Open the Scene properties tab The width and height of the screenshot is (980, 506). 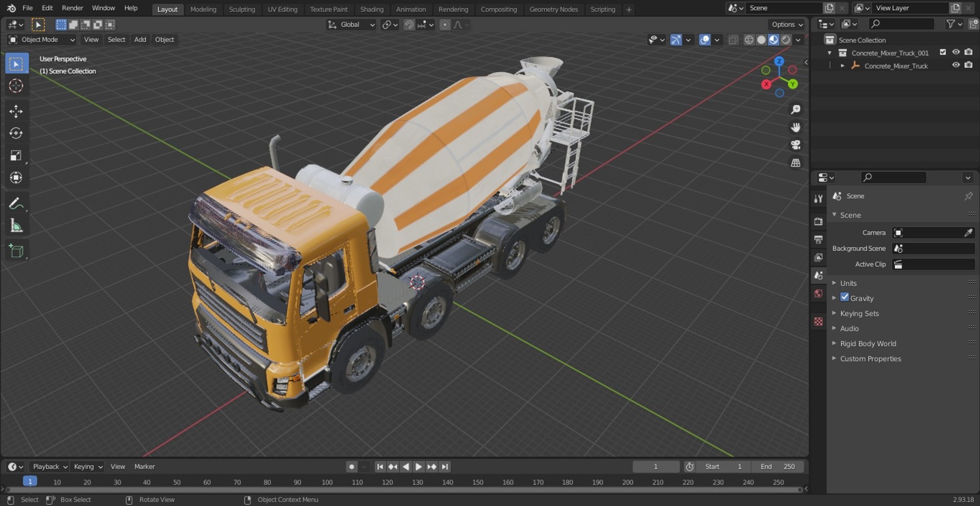click(819, 275)
